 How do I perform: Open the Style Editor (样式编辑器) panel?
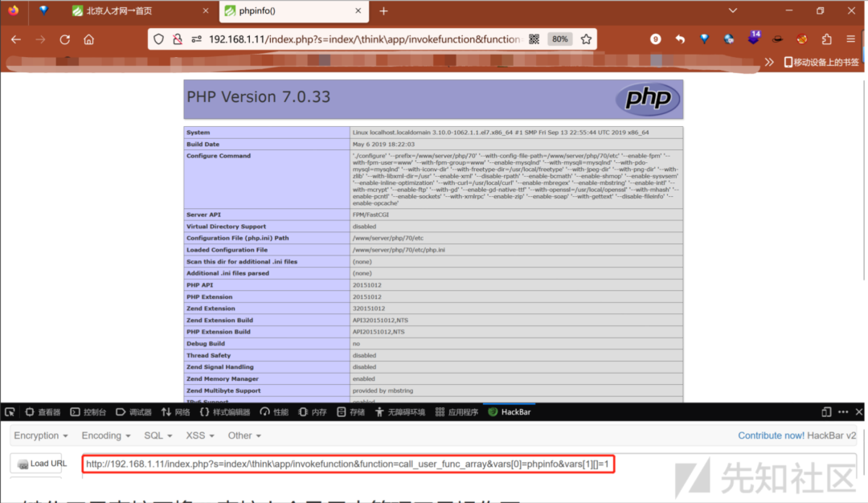(x=225, y=411)
